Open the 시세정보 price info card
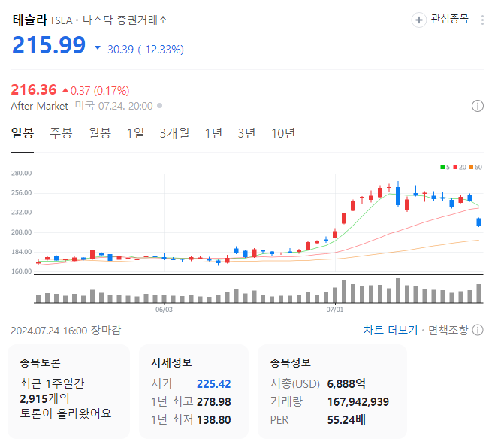Screen dimensions: 492x448 coord(194,392)
